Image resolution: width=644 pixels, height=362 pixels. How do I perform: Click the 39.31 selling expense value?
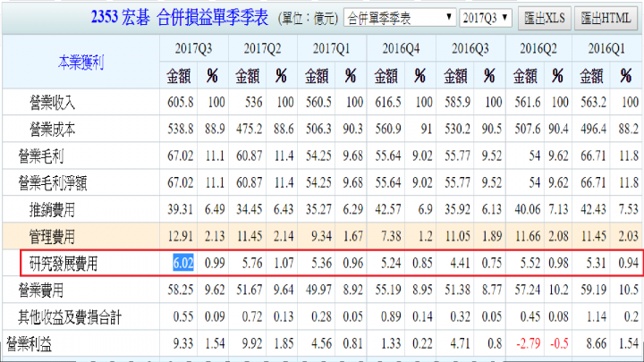pos(181,209)
